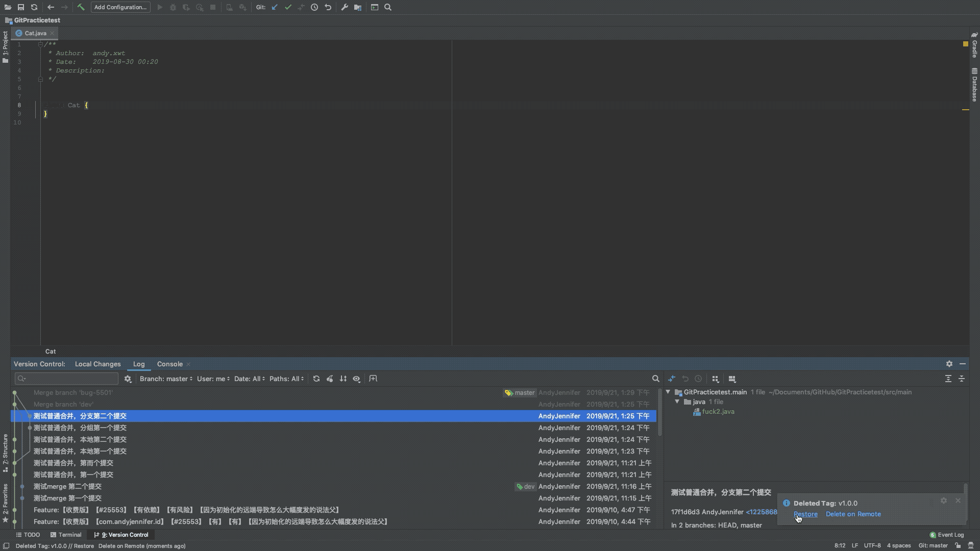The width and height of the screenshot is (980, 551).
Task: Click the commit log vertical scrollbar
Action: pyautogui.click(x=659, y=412)
